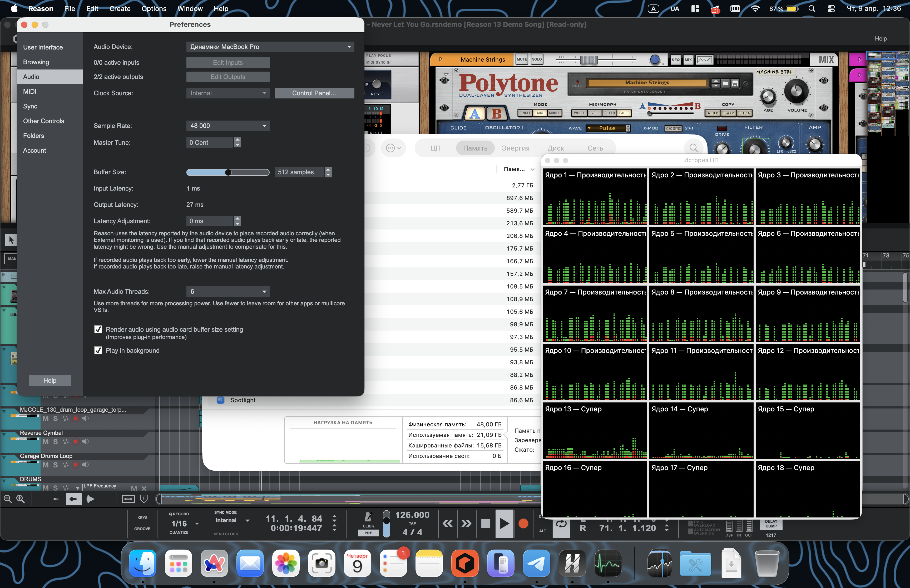Click the Stop transport button
Image resolution: width=910 pixels, height=588 pixels.
point(485,524)
